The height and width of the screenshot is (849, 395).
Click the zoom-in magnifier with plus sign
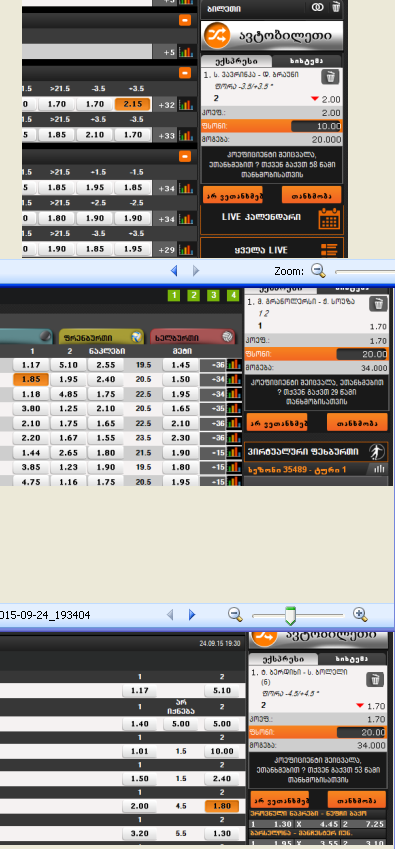tap(360, 615)
